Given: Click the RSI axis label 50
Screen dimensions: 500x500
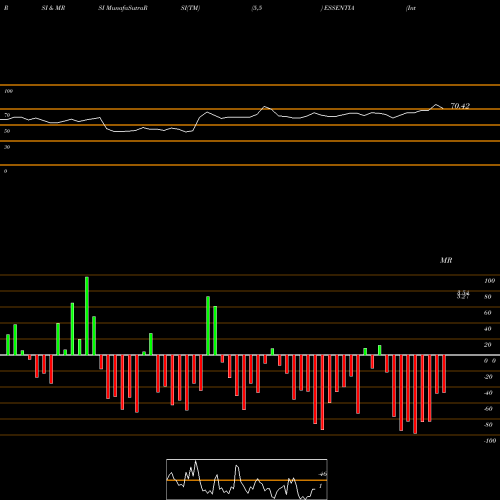Looking at the screenshot, I should [x=7, y=131].
